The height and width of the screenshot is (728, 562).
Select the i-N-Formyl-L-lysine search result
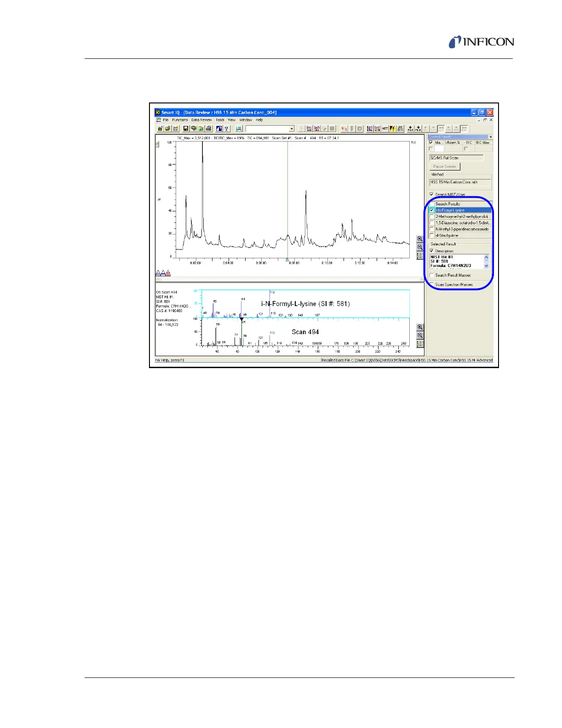[463, 210]
